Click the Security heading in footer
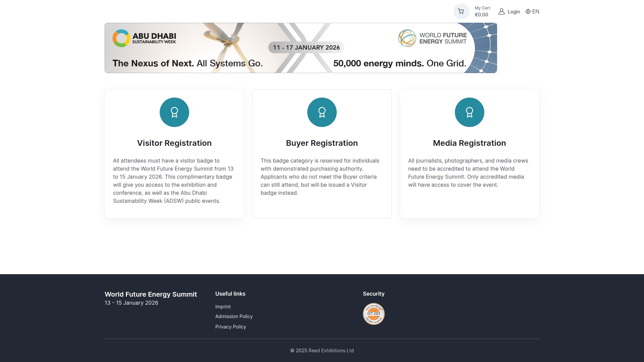 point(374,294)
